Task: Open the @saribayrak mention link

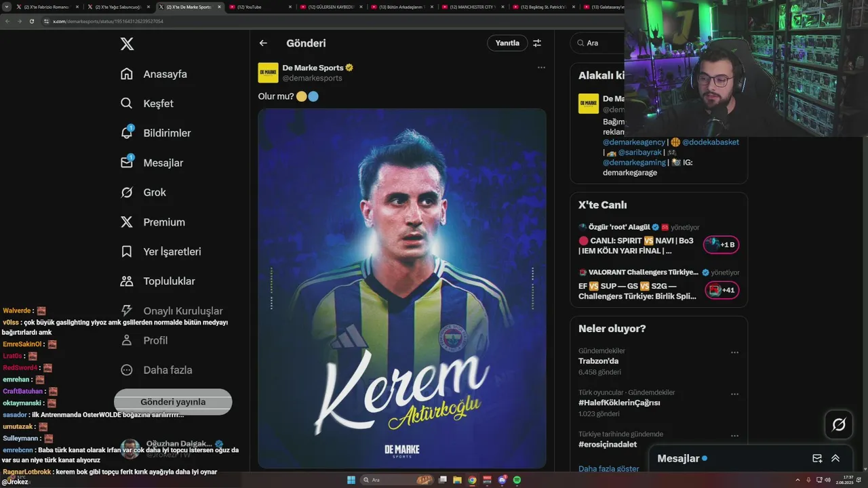Action: (x=639, y=152)
